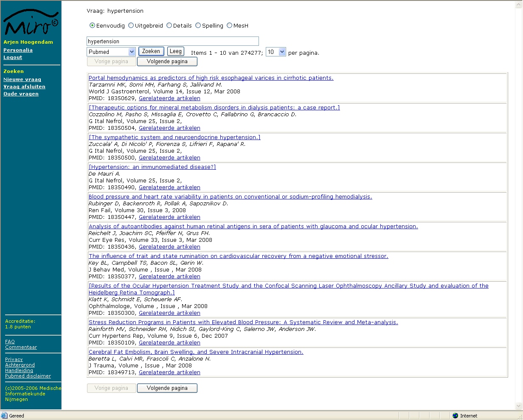This screenshot has height=420, width=523.
Task: Select the Uitgebreid radio button
Action: point(131,25)
